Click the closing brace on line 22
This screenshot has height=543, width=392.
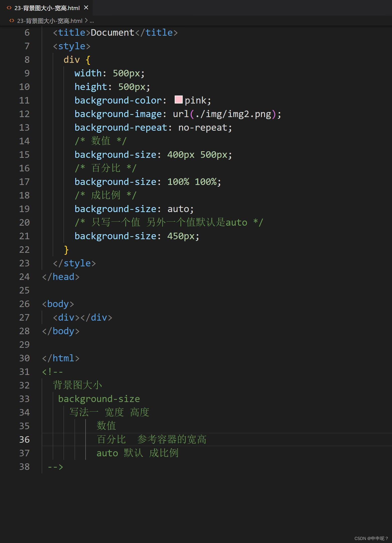click(x=66, y=250)
